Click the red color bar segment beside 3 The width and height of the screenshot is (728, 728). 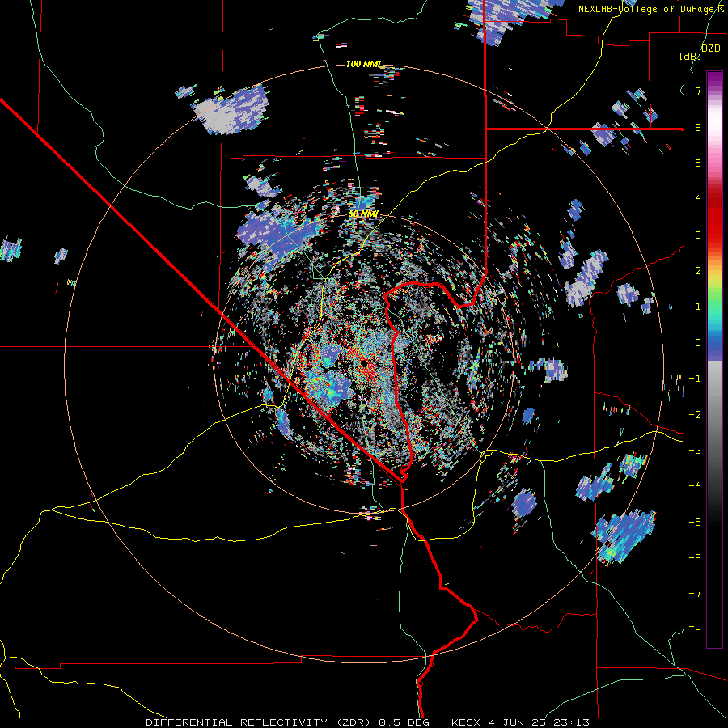(x=714, y=235)
